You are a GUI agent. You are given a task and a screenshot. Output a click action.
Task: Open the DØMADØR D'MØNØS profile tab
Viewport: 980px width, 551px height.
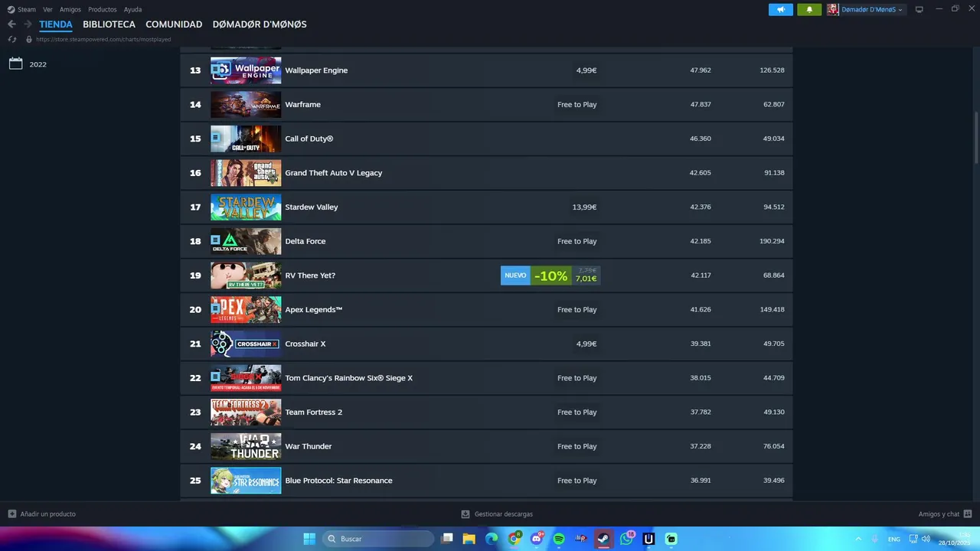coord(260,24)
